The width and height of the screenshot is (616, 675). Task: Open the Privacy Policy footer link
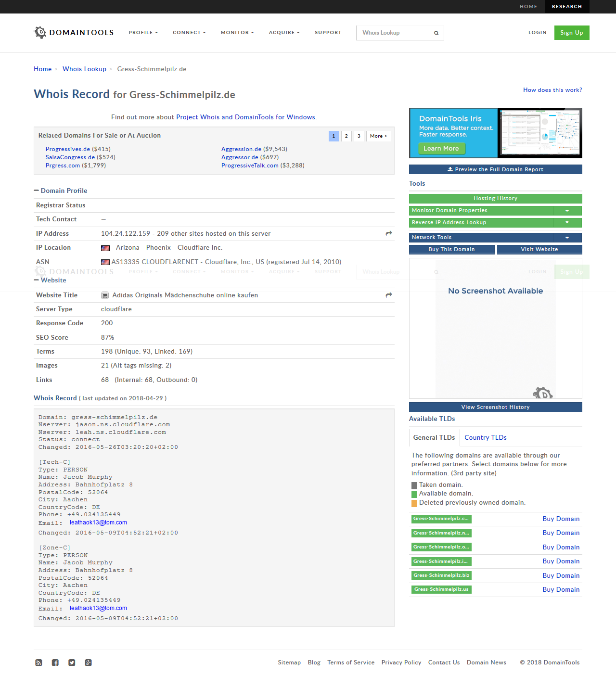[x=401, y=662]
